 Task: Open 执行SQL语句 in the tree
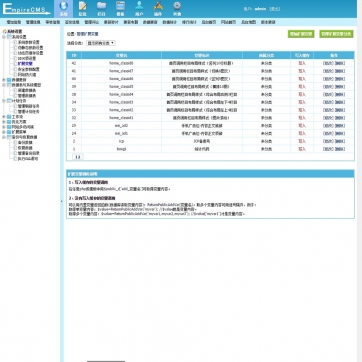pyautogui.click(x=28, y=159)
